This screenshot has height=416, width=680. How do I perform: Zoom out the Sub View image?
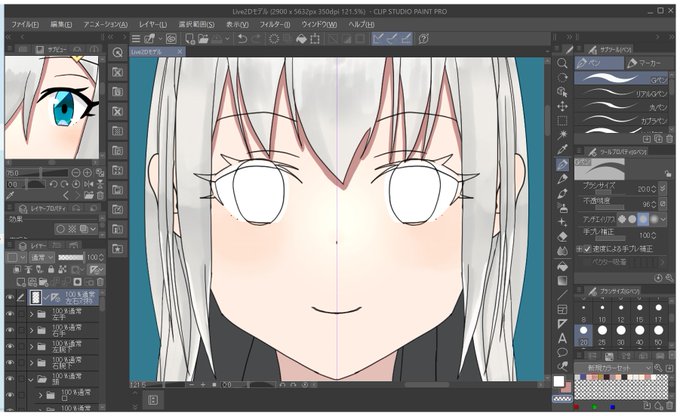(x=75, y=173)
